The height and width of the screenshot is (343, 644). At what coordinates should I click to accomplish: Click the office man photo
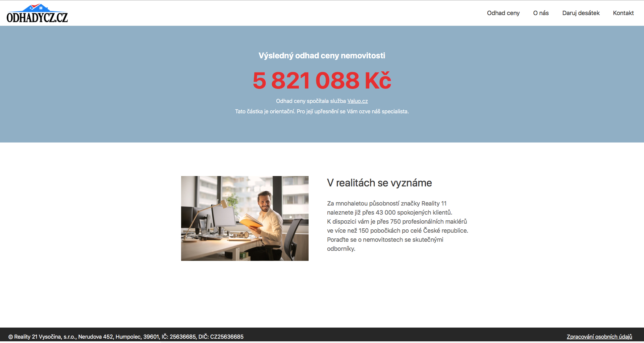[245, 218]
